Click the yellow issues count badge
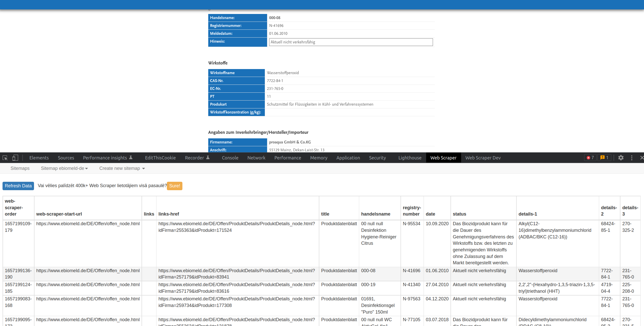This screenshot has height=326, width=644. click(x=604, y=158)
